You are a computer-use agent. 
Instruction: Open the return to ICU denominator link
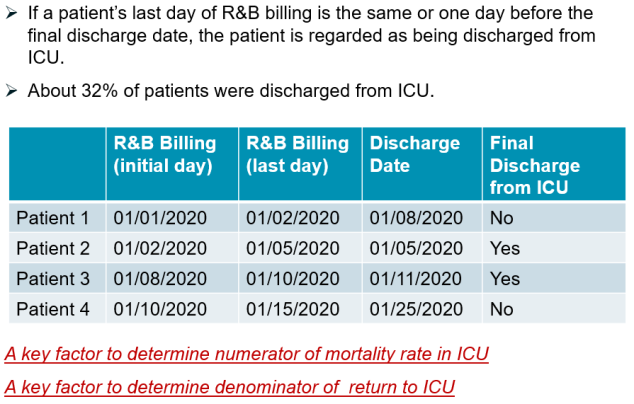pyautogui.click(x=229, y=386)
